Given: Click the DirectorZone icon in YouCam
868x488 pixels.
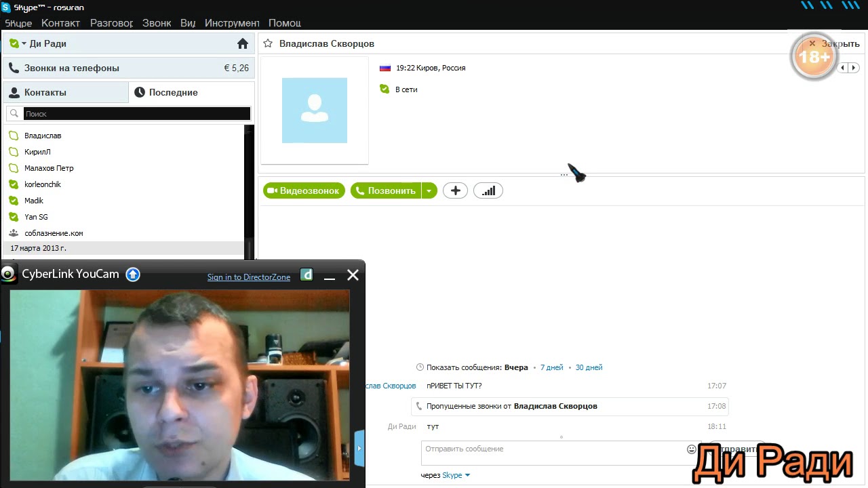Looking at the screenshot, I should 307,274.
